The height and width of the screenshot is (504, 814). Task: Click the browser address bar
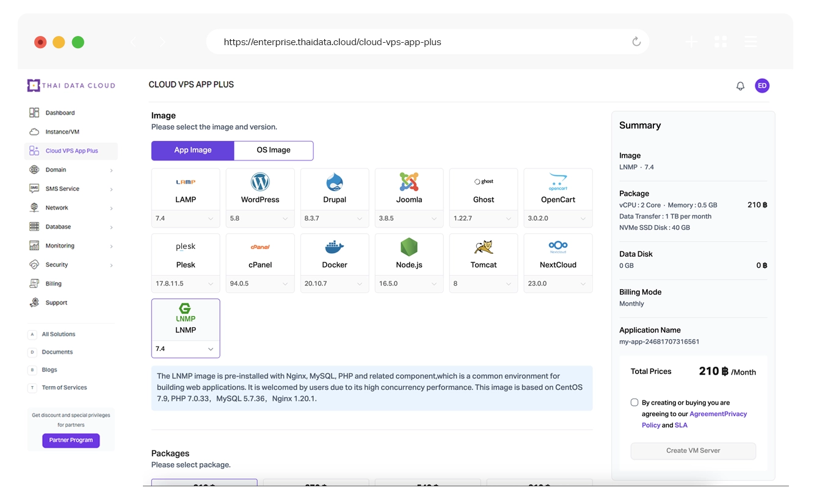click(427, 42)
